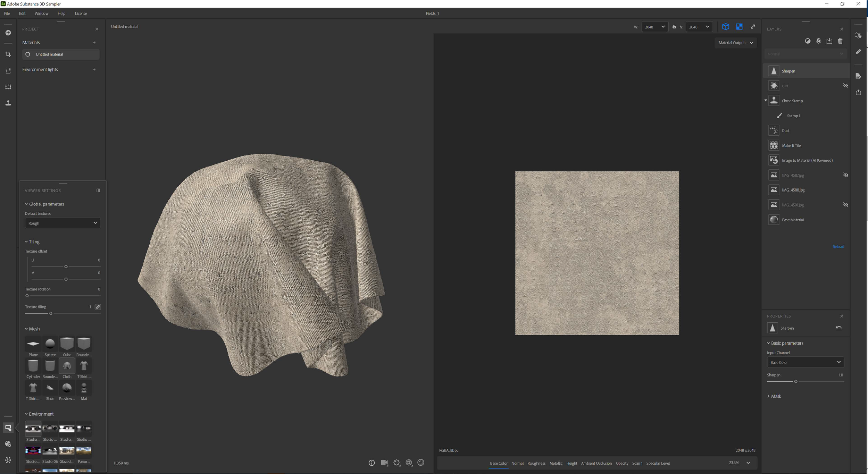Click the 3D view cube icon
This screenshot has height=474, width=868.
point(725,27)
